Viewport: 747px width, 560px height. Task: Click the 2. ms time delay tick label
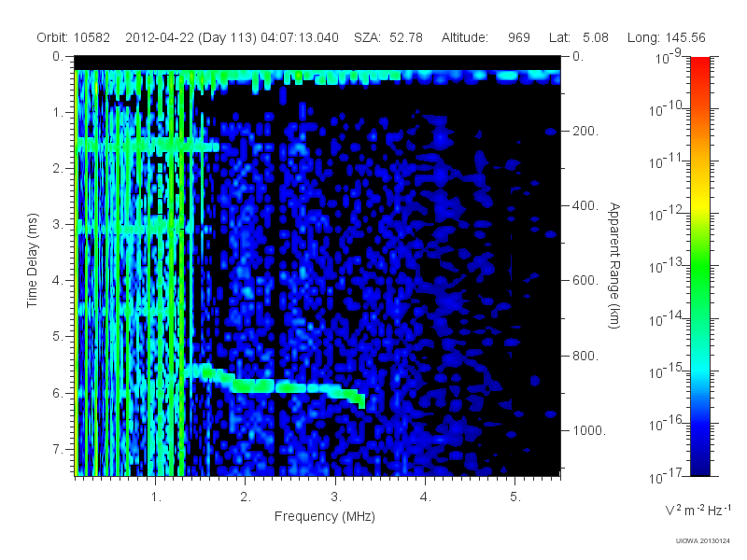pos(58,169)
